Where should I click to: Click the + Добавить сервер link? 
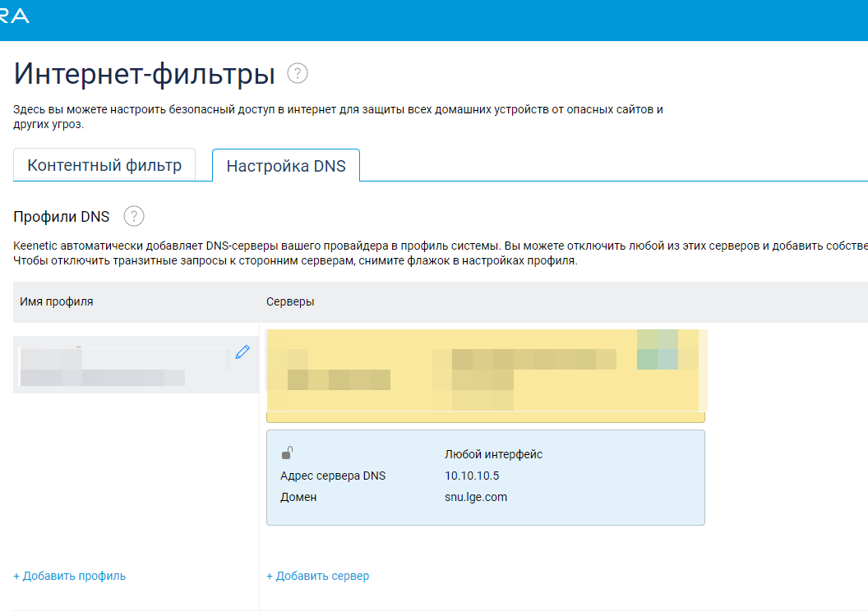(318, 576)
